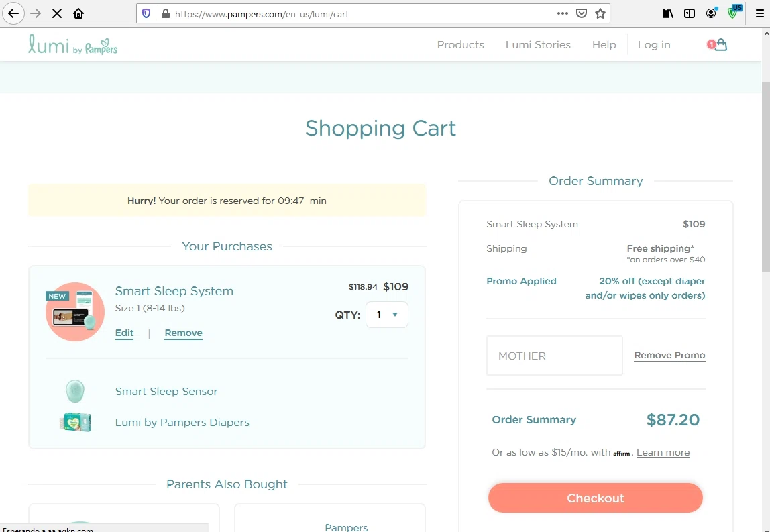
Task: Open the QTY quantity dropdown
Action: (x=386, y=315)
